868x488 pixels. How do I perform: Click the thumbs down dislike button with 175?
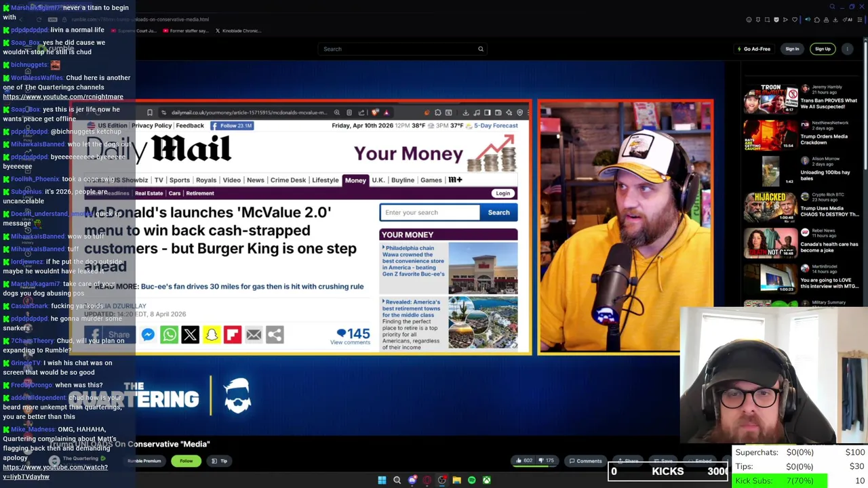[x=547, y=461]
